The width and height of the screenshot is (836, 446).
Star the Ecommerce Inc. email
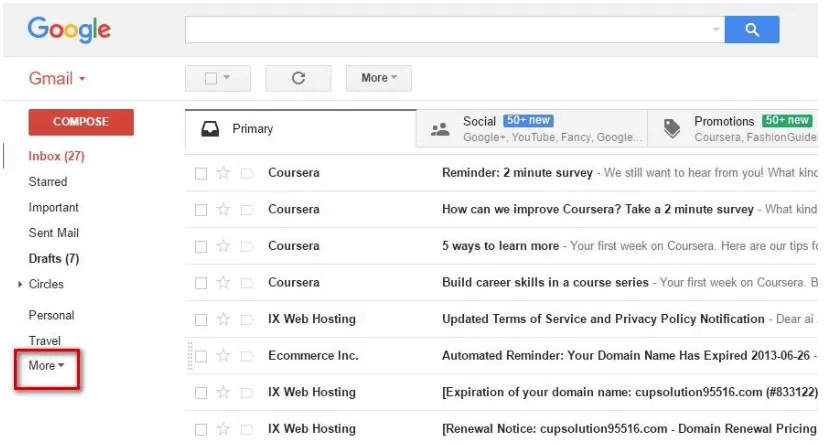pos(223,355)
